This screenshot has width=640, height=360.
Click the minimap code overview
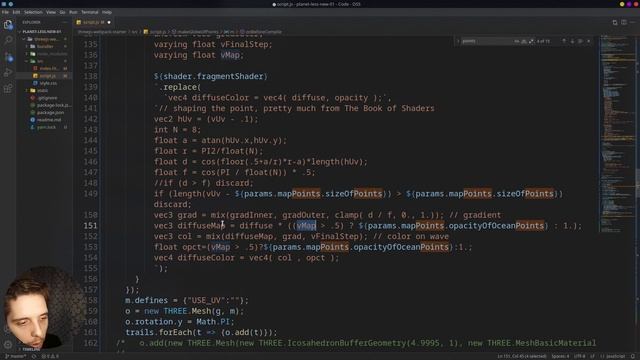[x=617, y=135]
